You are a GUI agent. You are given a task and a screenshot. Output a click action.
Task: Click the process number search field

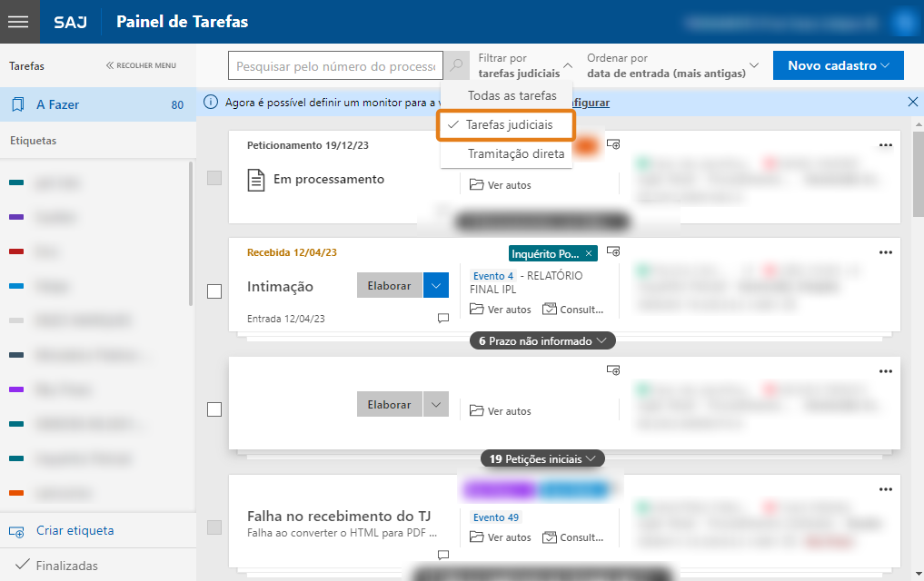point(334,66)
